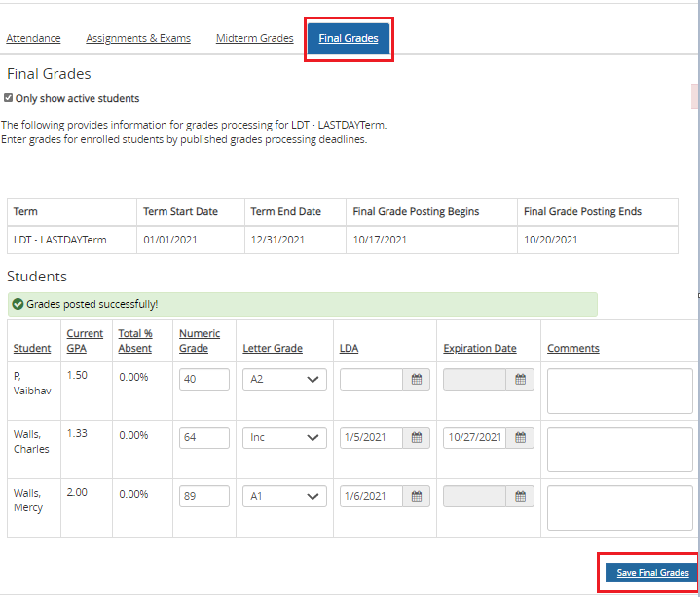The width and height of the screenshot is (700, 597).
Task: Sort table by Student column header
Action: click(32, 349)
